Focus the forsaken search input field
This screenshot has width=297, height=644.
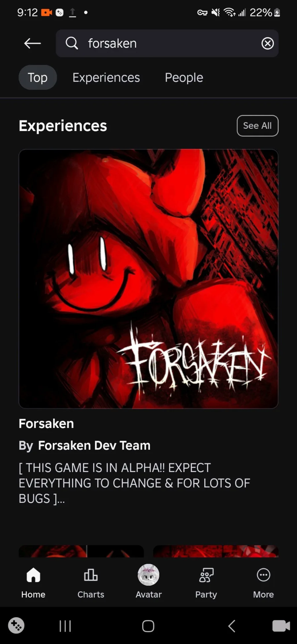point(167,43)
